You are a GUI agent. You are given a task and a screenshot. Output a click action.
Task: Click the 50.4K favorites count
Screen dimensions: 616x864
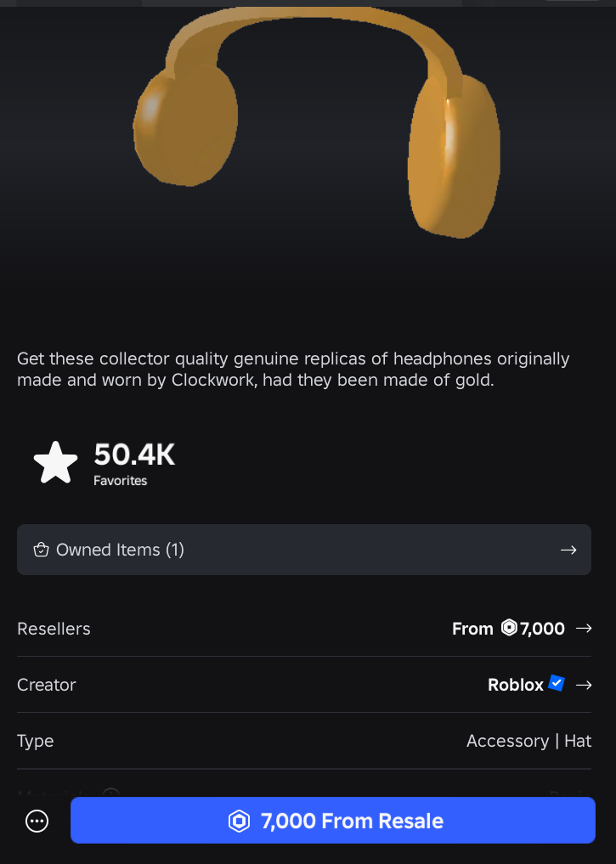[134, 455]
